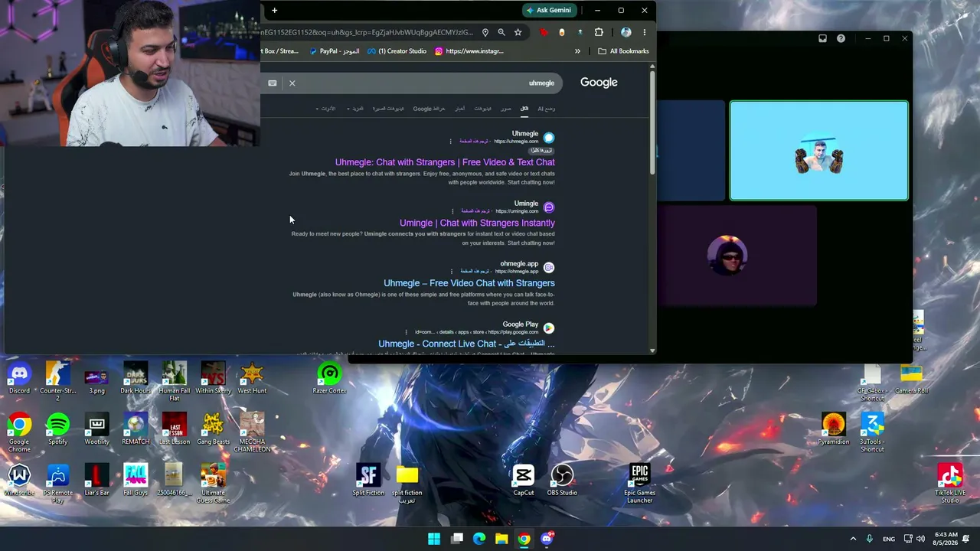This screenshot has height=551, width=980.
Task: Open the more options dots beside ohmegle.app URL
Action: coord(451,271)
